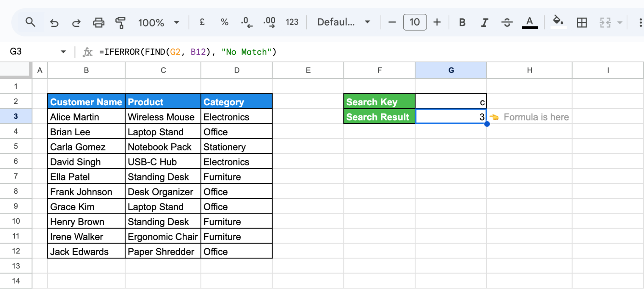Select column A header

40,70
